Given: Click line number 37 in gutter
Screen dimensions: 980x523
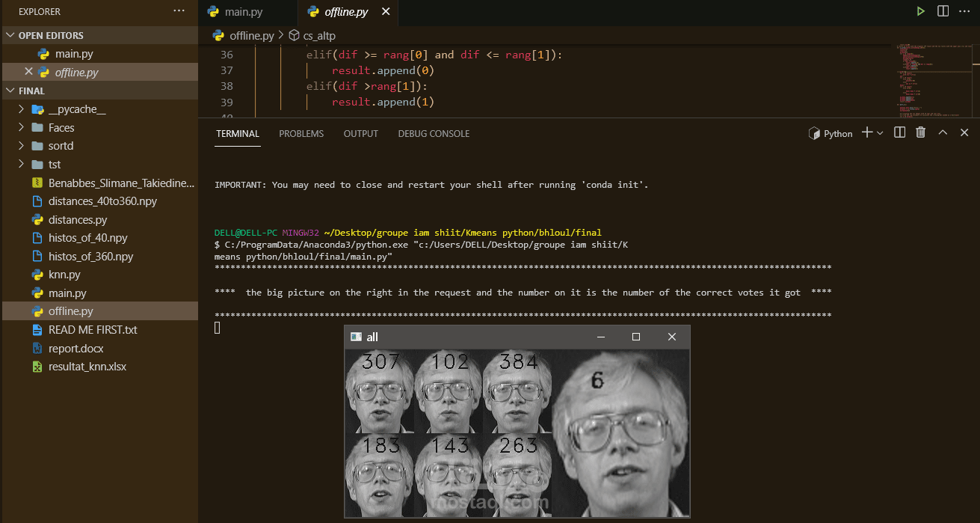Looking at the screenshot, I should [226, 70].
